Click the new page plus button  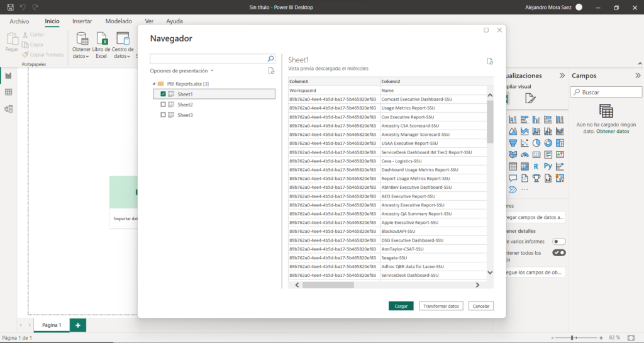[78, 325]
